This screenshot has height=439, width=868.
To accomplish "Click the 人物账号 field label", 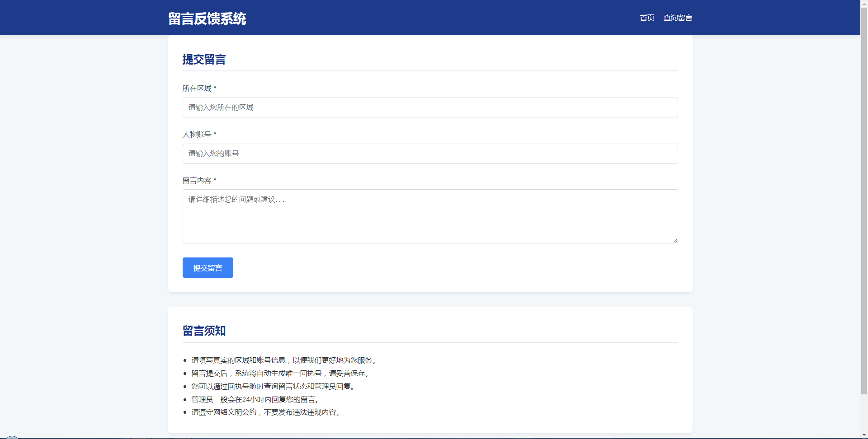I will (x=197, y=135).
